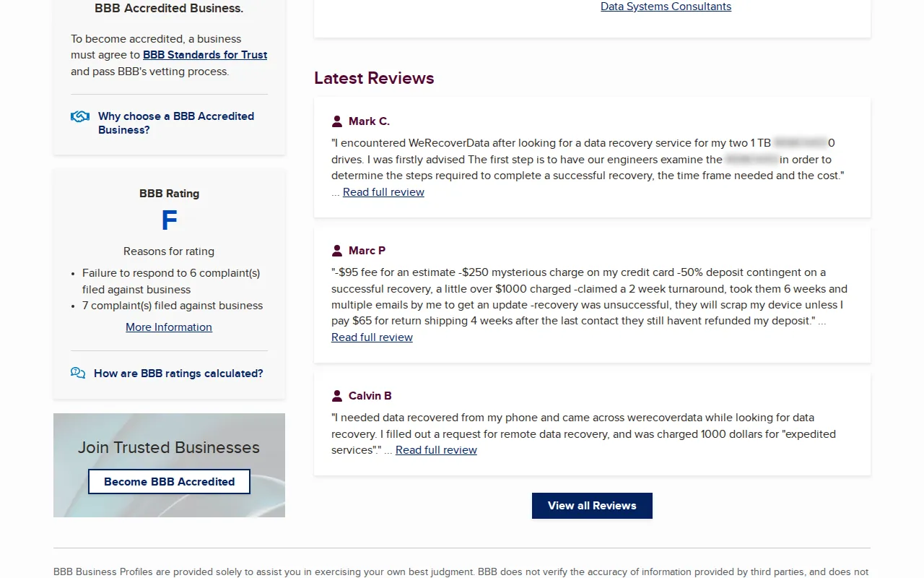This screenshot has height=578, width=924.
Task: Select the reviewer name Marc P
Action: pyautogui.click(x=367, y=251)
